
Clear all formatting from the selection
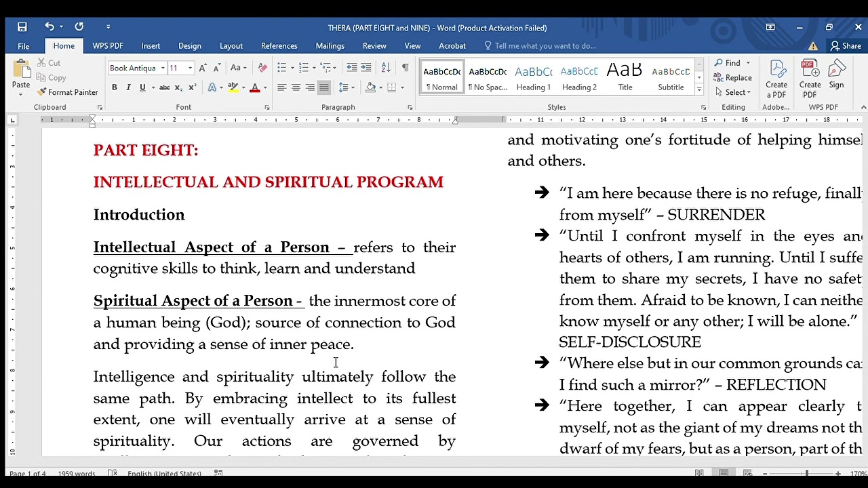262,68
